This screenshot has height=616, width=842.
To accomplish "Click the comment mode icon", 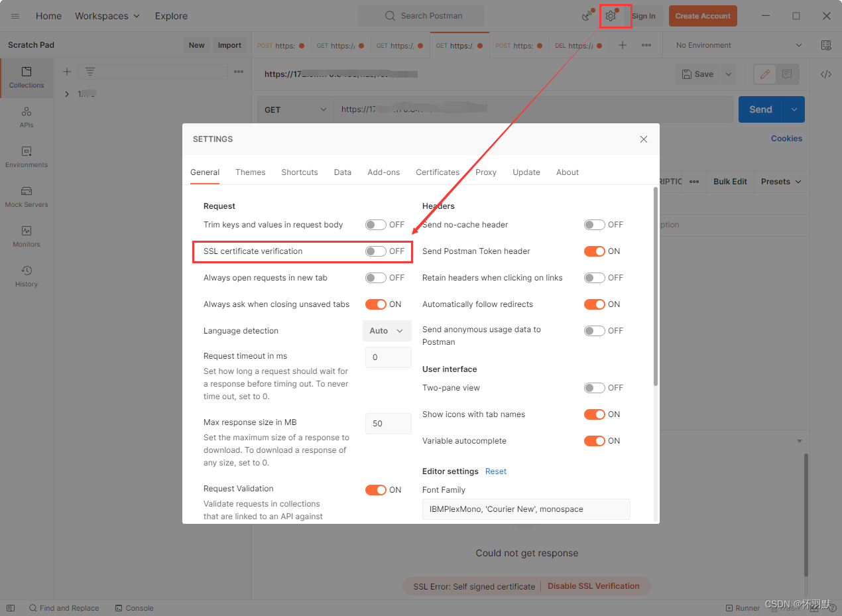I will point(787,74).
